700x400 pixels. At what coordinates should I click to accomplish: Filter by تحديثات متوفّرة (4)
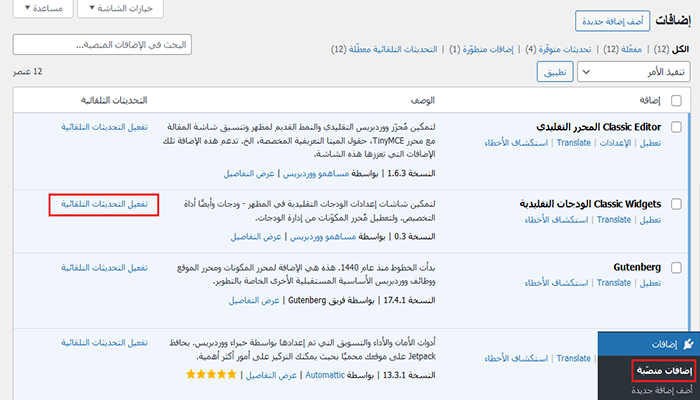[558, 49]
